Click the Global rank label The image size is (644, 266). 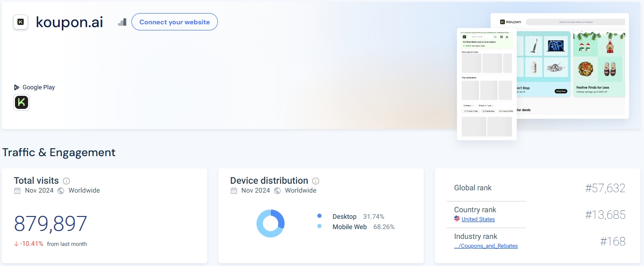[473, 187]
